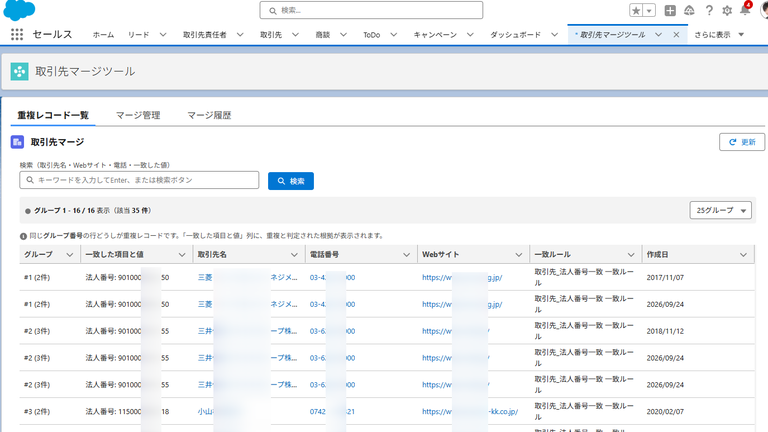Click the info icon beside the duplicate hint
768x432 pixels.
(23, 236)
